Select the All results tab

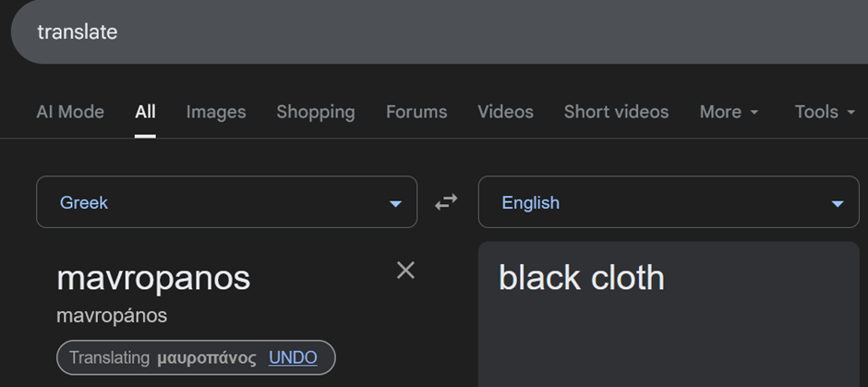pos(145,112)
